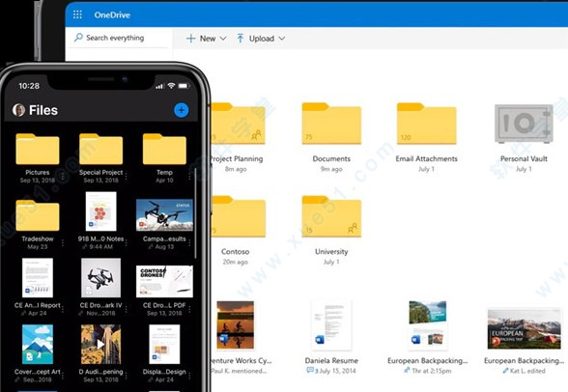Image resolution: width=568 pixels, height=392 pixels.
Task: Open more options for 918 M...0 Notes
Action: tap(126, 243)
